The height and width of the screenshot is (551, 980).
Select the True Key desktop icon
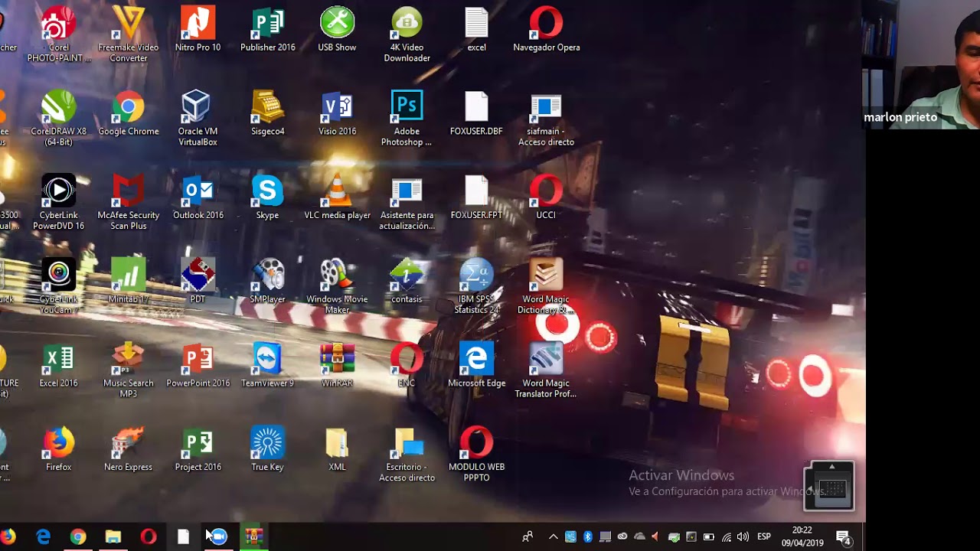(x=267, y=450)
